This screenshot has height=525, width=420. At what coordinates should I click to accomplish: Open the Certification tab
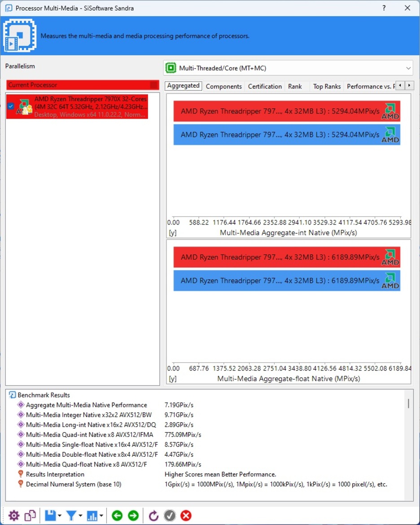click(x=265, y=86)
